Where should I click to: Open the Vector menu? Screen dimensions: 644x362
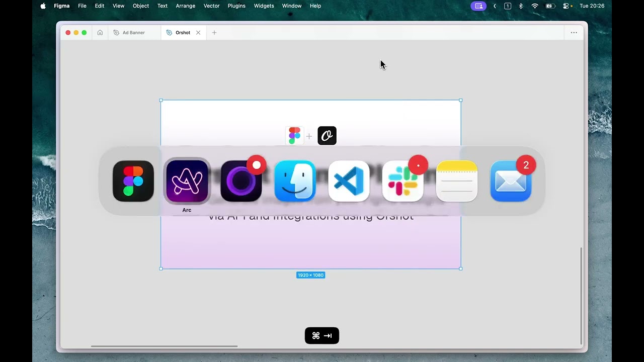(x=211, y=6)
